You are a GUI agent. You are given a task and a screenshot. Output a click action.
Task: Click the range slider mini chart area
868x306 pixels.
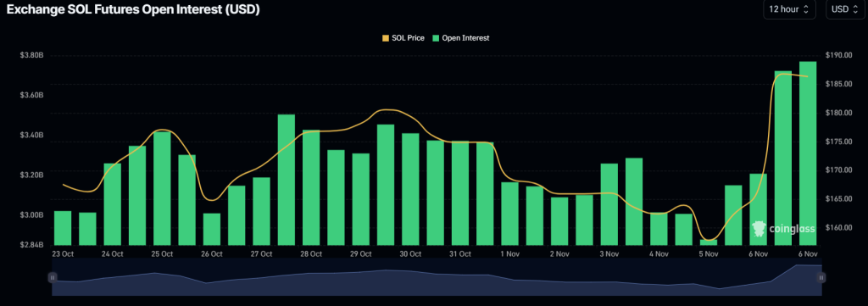[x=437, y=280]
